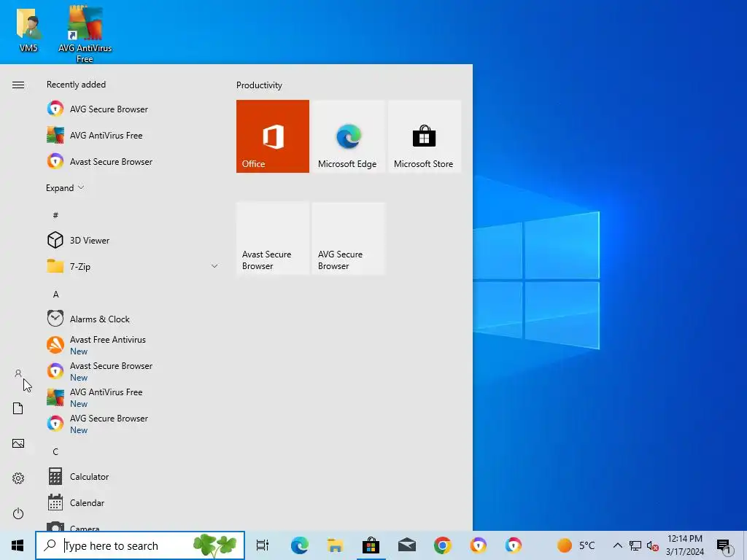Select AVG AntiVirus Free desktop shortcut
This screenshot has height=560, width=747.
85,34
